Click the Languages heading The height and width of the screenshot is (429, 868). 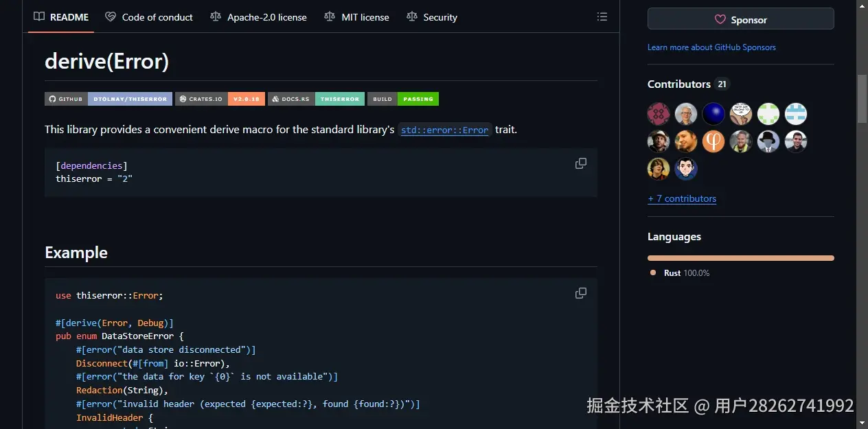coord(674,237)
